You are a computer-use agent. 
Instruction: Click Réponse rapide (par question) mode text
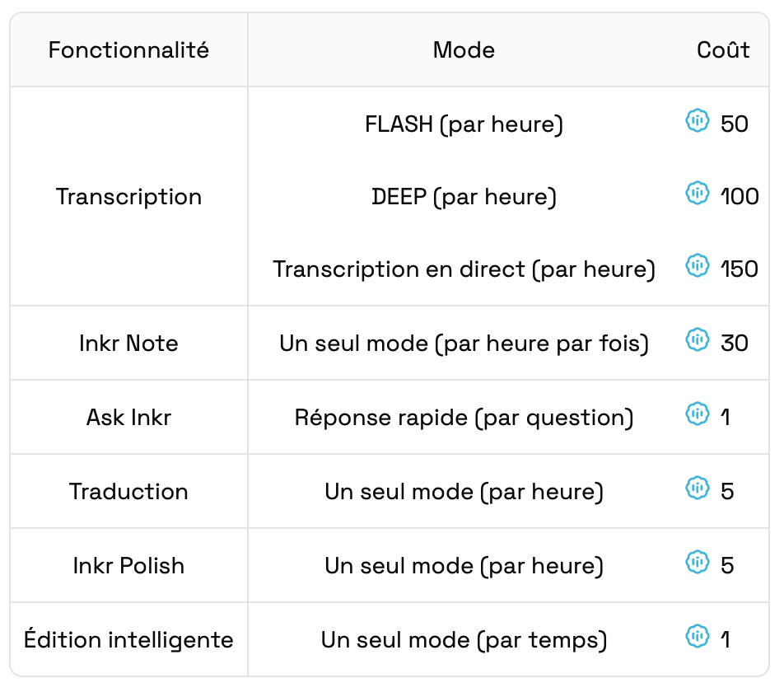click(464, 417)
